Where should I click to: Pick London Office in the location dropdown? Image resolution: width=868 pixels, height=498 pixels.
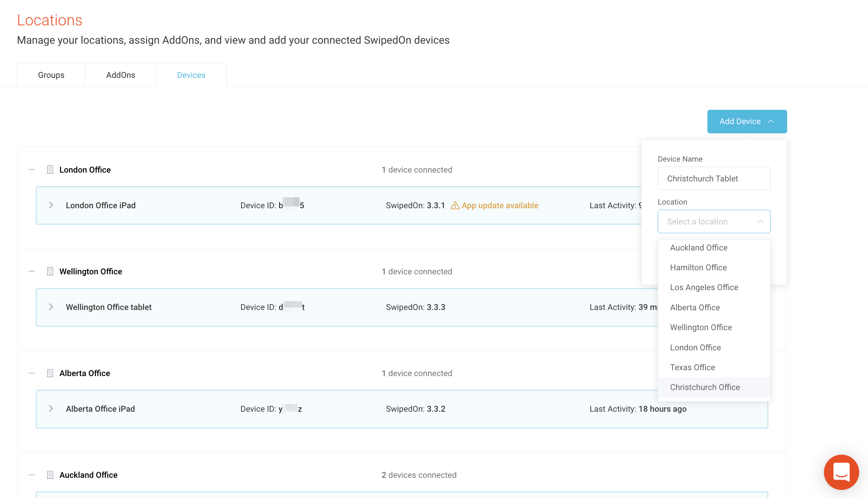[x=714, y=347]
